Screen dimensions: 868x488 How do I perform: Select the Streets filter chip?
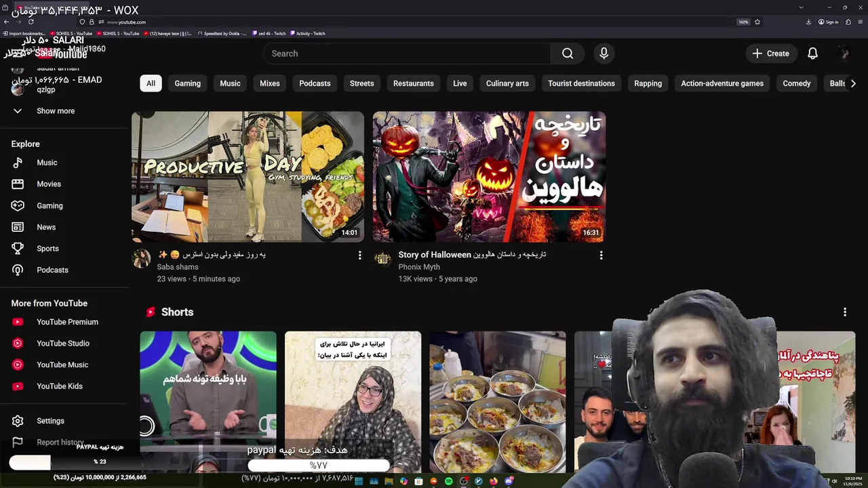click(x=361, y=83)
